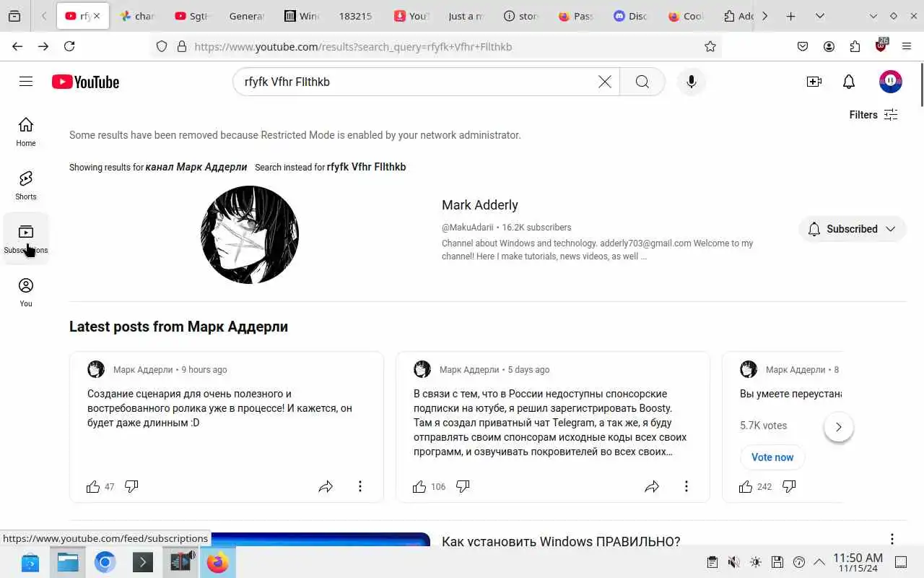Click the YouTube logo

tap(85, 82)
